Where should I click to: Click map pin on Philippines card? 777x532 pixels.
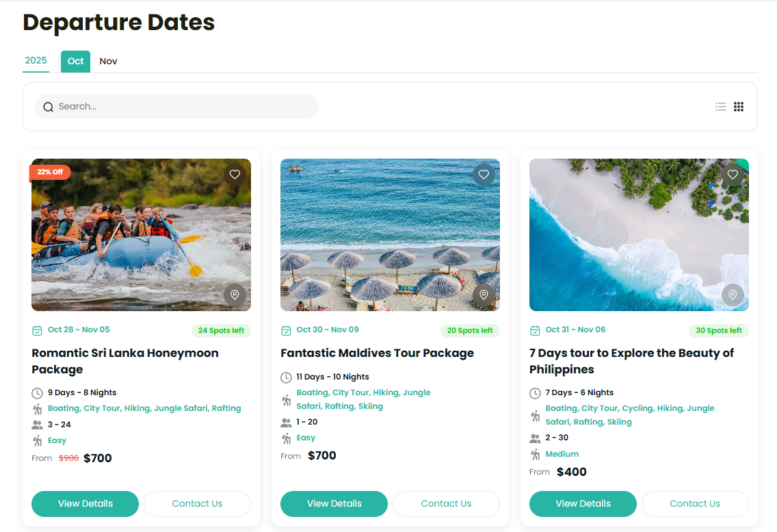pos(733,295)
